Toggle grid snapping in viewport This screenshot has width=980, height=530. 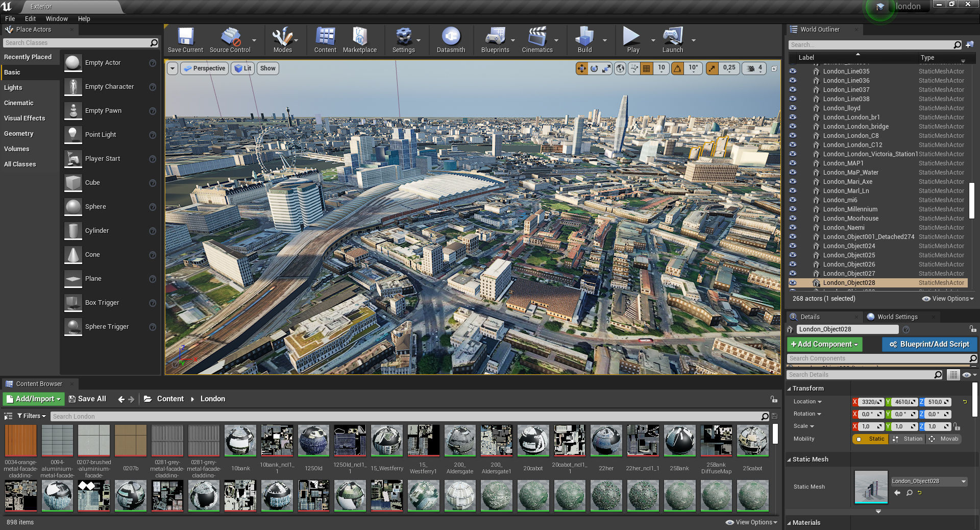(x=646, y=68)
